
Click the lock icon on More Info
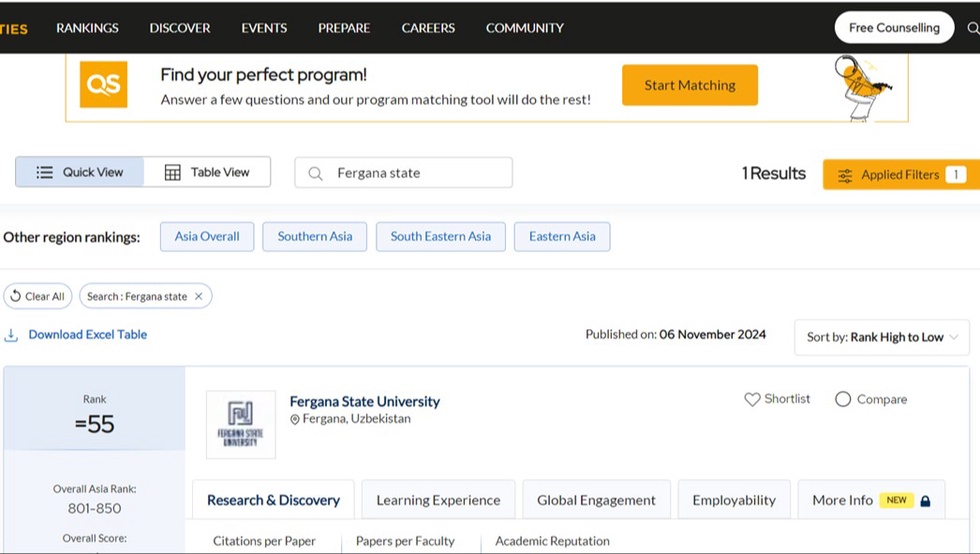tap(925, 500)
